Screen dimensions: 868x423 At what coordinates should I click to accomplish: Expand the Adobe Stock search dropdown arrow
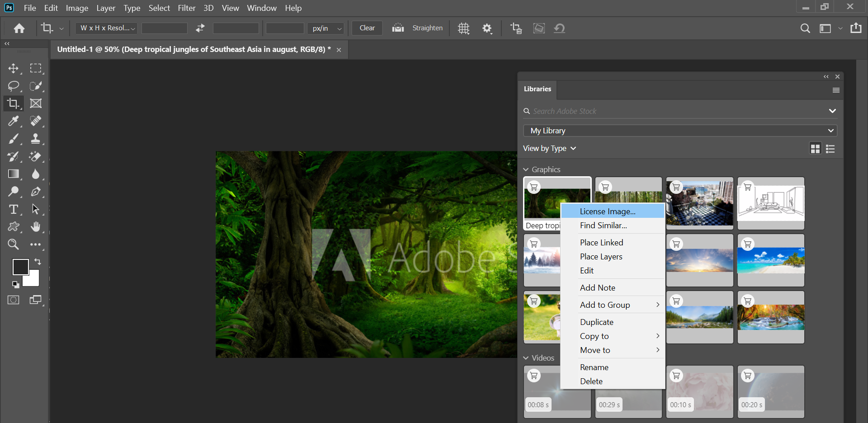[832, 111]
